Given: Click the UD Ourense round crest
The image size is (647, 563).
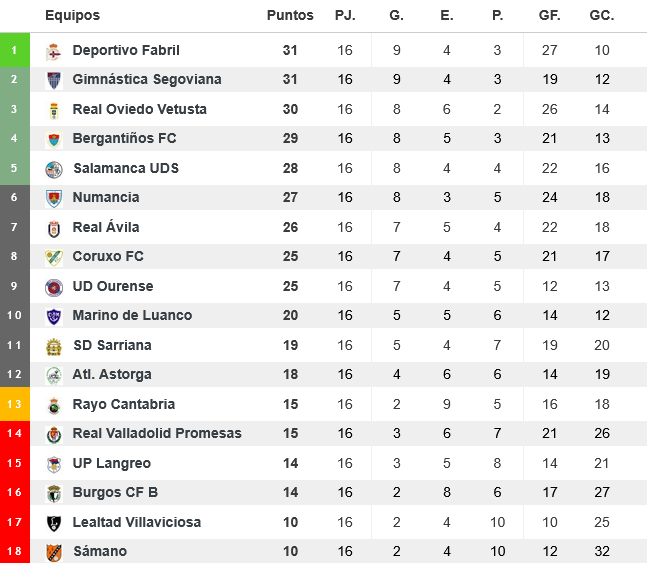Looking at the screenshot, I should tap(54, 287).
